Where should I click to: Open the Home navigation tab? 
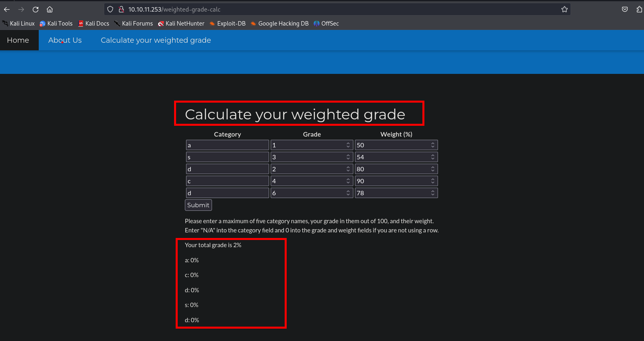[x=18, y=40]
